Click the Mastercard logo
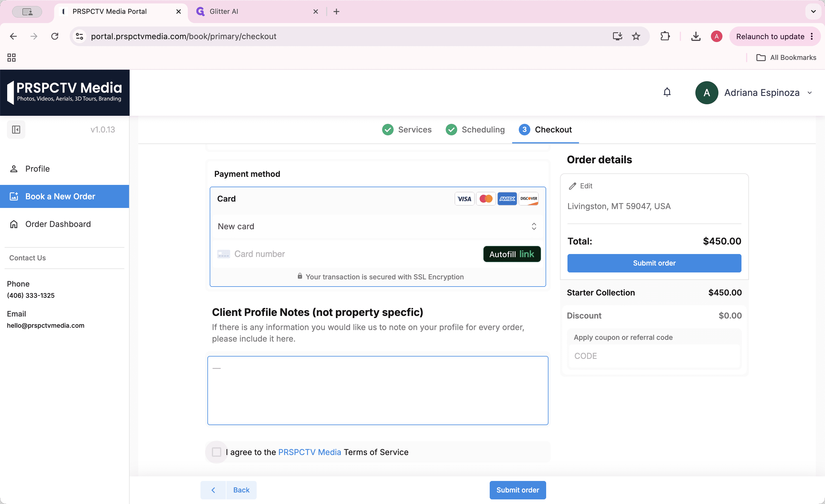This screenshot has height=504, width=825. tap(486, 199)
